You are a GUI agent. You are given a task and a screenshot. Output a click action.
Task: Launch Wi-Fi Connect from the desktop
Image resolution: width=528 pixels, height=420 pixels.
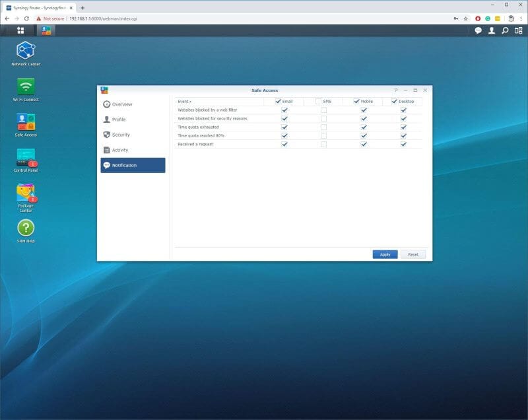click(x=25, y=86)
